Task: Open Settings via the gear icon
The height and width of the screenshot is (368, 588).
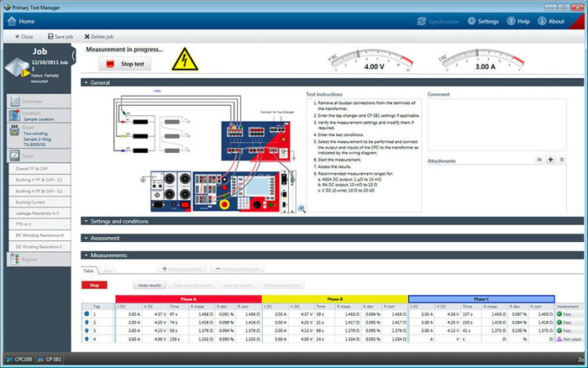Action: (x=472, y=21)
